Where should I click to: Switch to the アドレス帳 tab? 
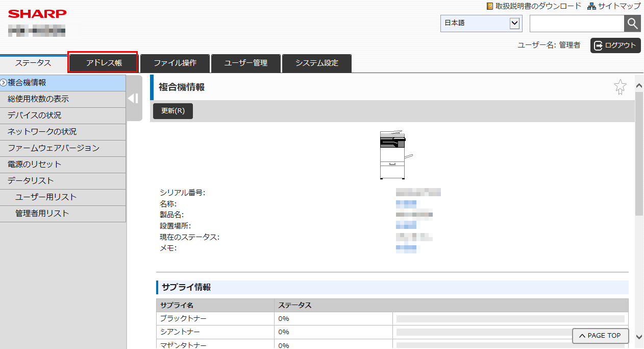(104, 63)
